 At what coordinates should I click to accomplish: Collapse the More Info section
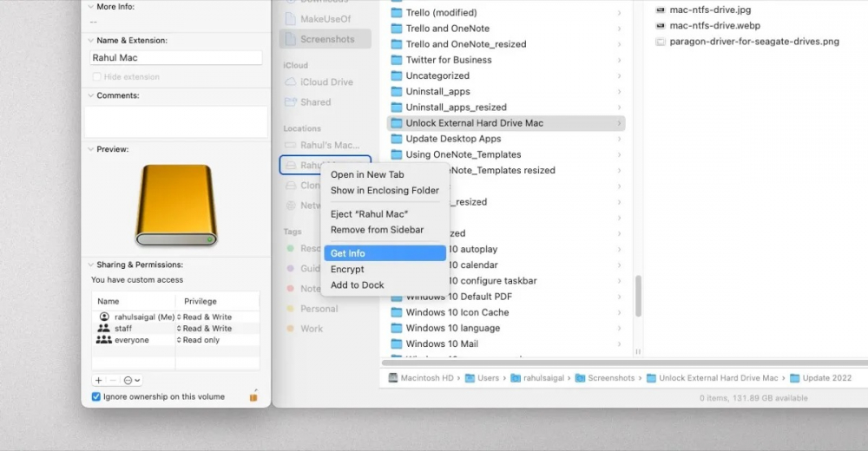point(91,7)
